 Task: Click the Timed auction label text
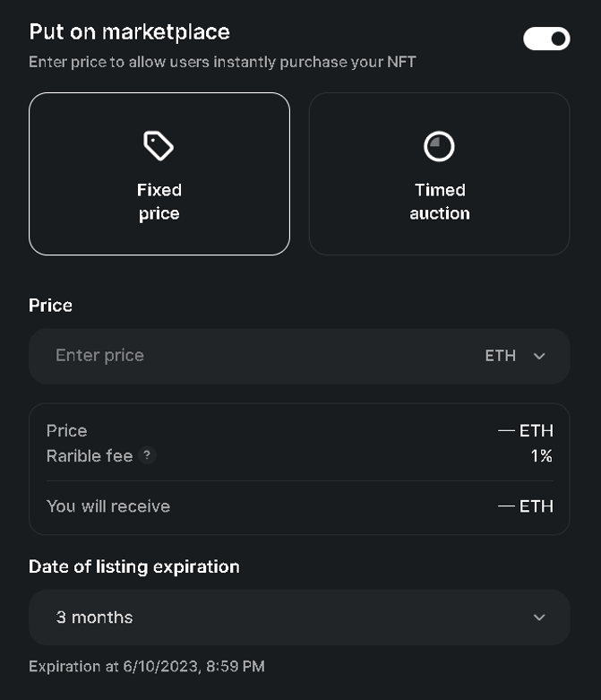tap(440, 202)
